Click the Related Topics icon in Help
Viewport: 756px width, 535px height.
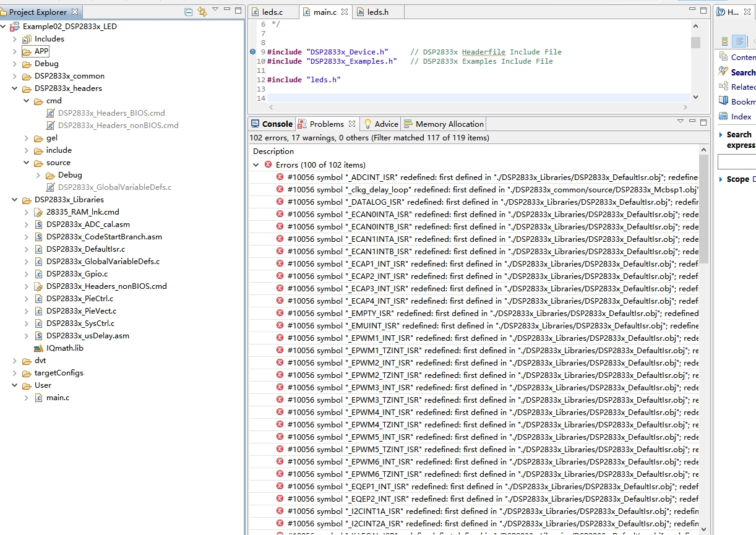point(723,87)
